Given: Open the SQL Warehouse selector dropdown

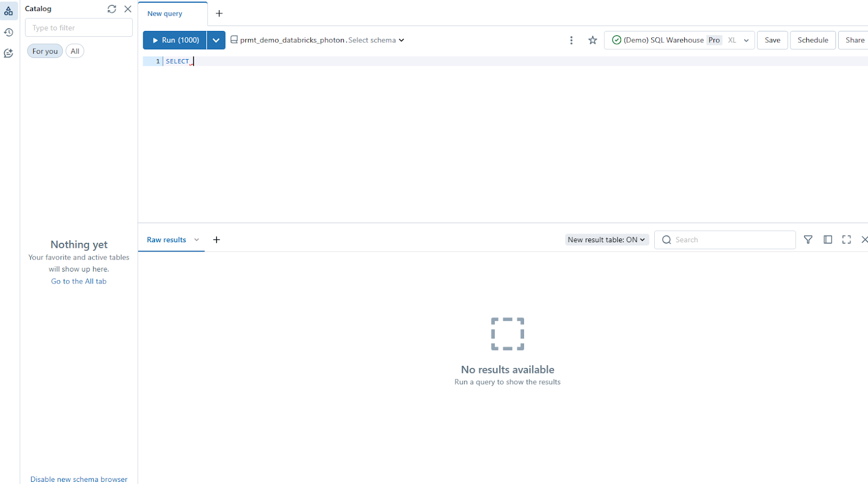Looking at the screenshot, I should click(679, 40).
